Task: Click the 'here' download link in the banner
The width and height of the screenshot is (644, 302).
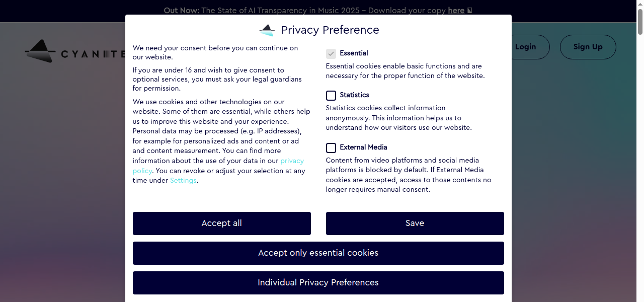Action: point(456,11)
